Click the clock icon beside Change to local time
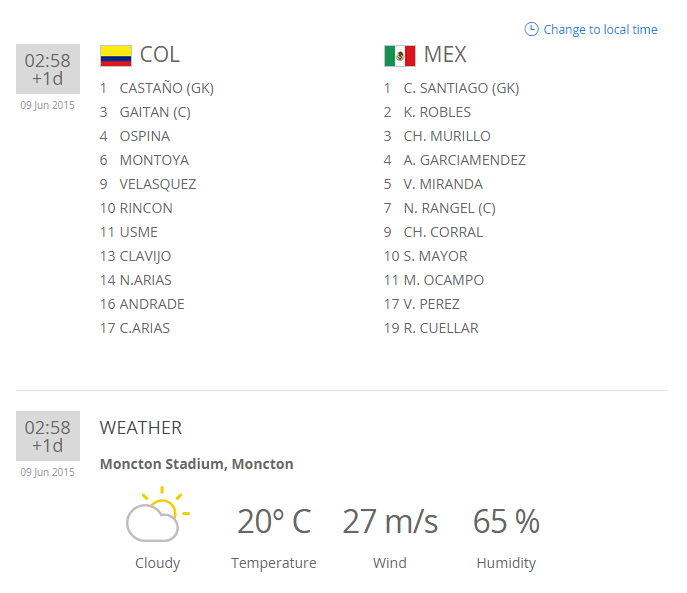687x593 pixels. pyautogui.click(x=531, y=29)
